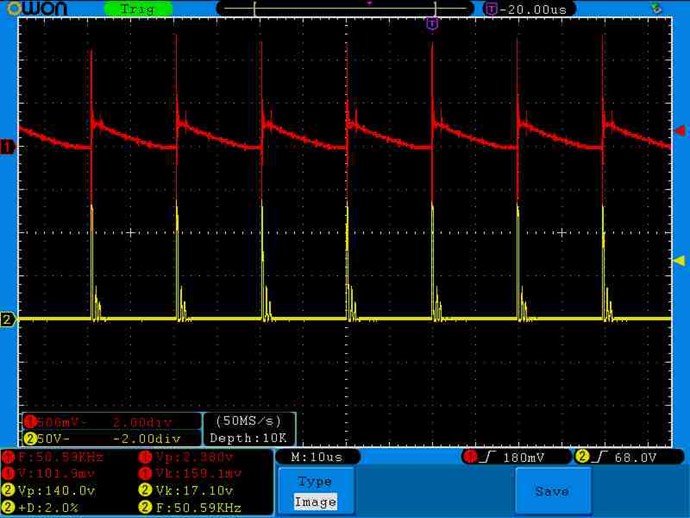The height and width of the screenshot is (518, 690).
Task: Click the Save button
Action: pyautogui.click(x=552, y=491)
